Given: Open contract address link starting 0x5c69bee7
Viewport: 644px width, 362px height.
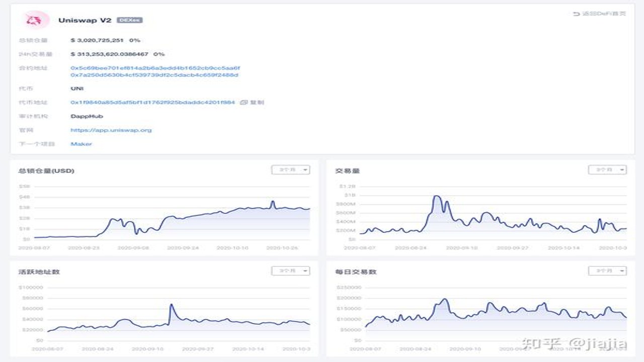Looking at the screenshot, I should [x=155, y=68].
